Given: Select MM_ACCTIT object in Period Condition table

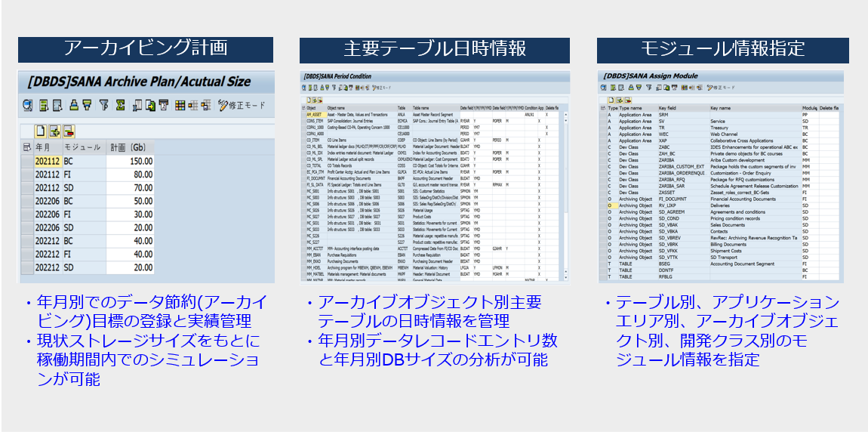Looking at the screenshot, I should [x=315, y=250].
